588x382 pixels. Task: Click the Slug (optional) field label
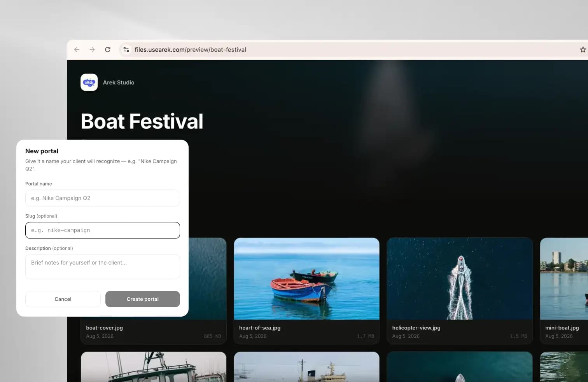pos(41,216)
